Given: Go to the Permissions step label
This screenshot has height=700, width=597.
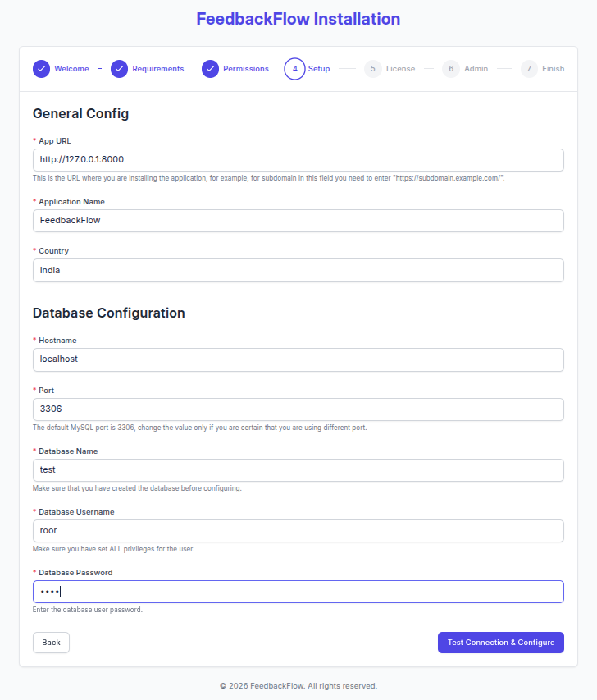Looking at the screenshot, I should click(x=246, y=69).
